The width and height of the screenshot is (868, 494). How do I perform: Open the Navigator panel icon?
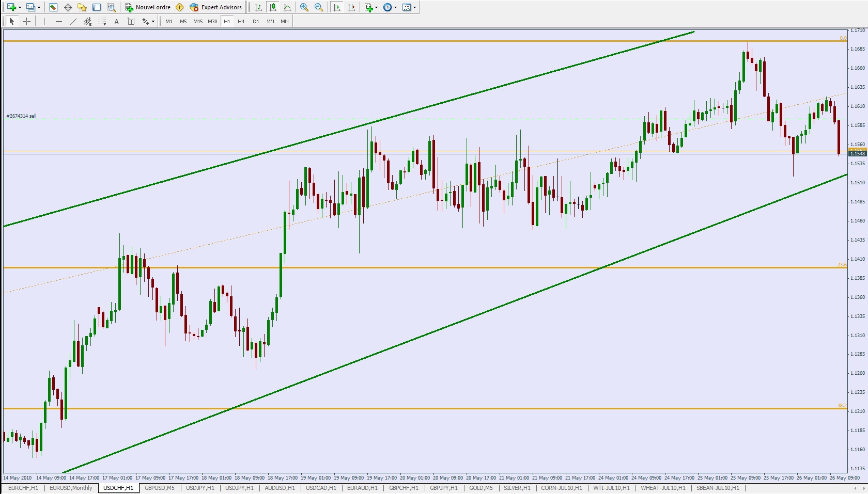click(82, 7)
